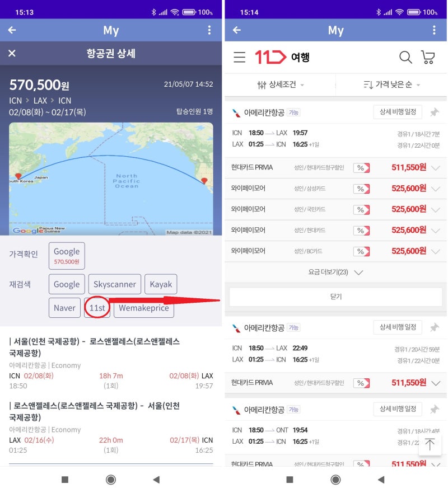The height and width of the screenshot is (493, 448).
Task: Tap the flight route map
Action: click(111, 179)
